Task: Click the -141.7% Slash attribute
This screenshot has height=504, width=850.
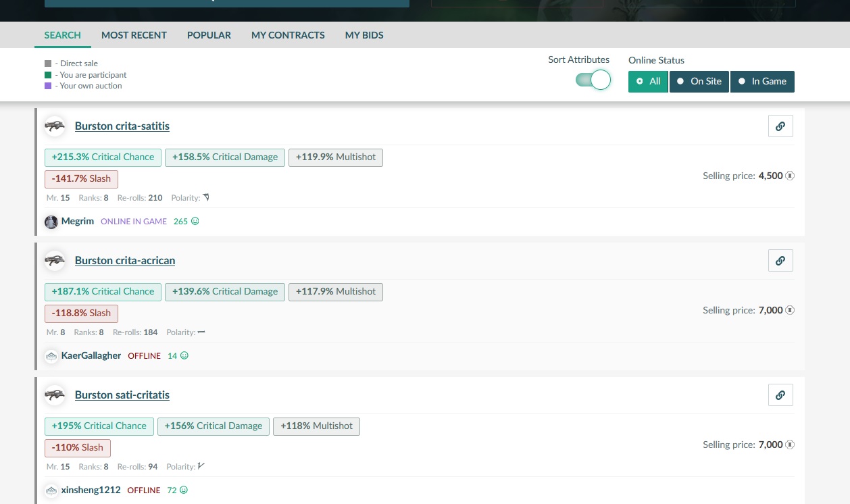Action: 81,179
